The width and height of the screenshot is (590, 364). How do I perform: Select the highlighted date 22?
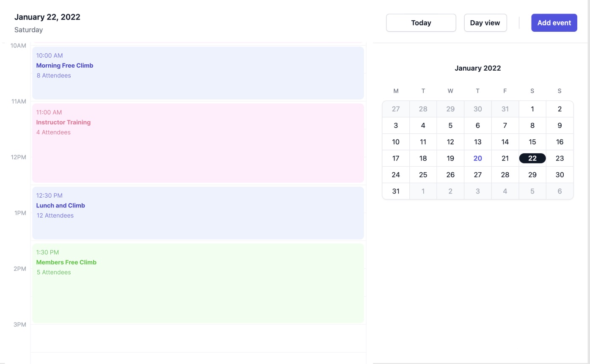pos(532,158)
